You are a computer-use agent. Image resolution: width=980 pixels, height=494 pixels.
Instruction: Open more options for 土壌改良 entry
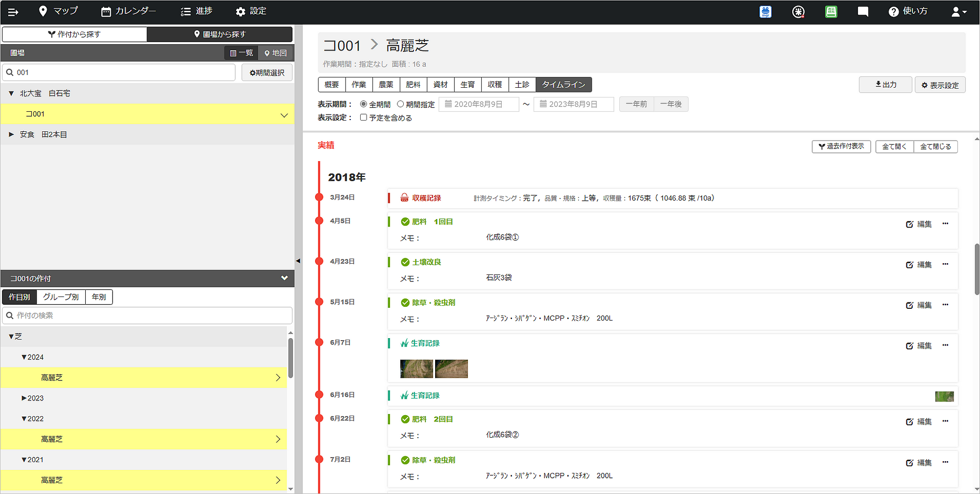tap(945, 264)
